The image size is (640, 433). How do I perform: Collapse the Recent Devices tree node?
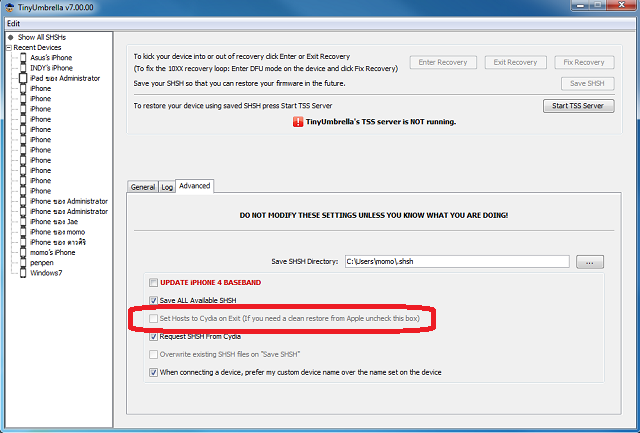click(9, 47)
